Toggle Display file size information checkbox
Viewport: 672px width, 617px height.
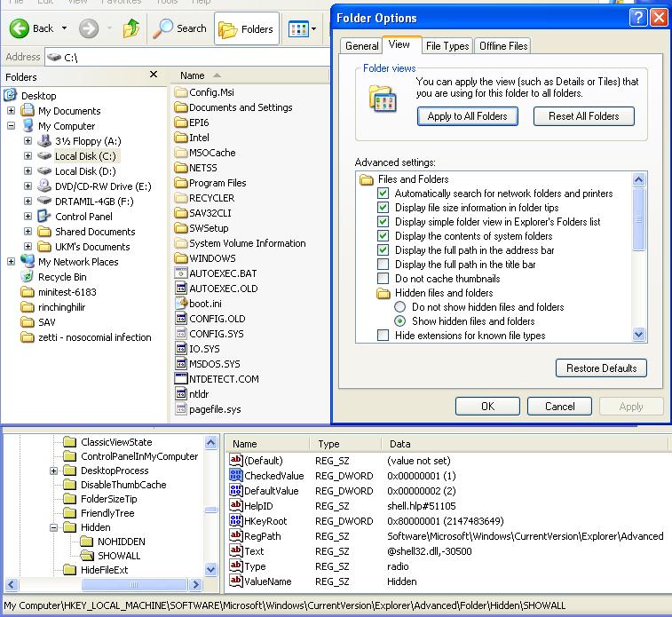coord(383,208)
